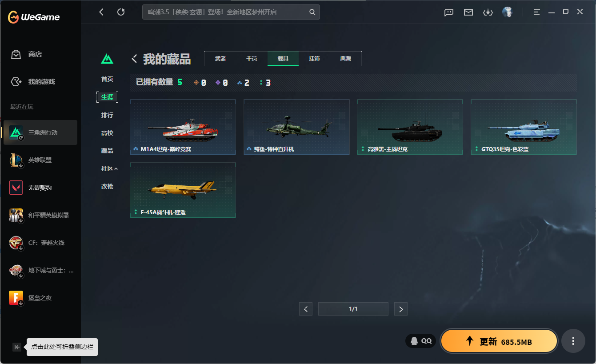
Task: Go to the next page arrow
Action: pos(401,309)
